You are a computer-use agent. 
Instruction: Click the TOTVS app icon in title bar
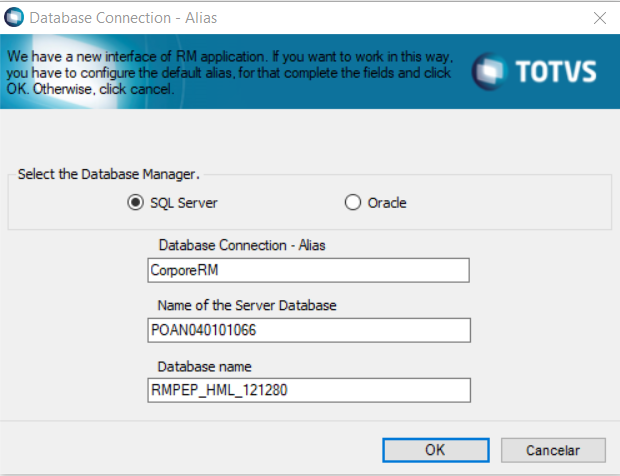(x=15, y=18)
